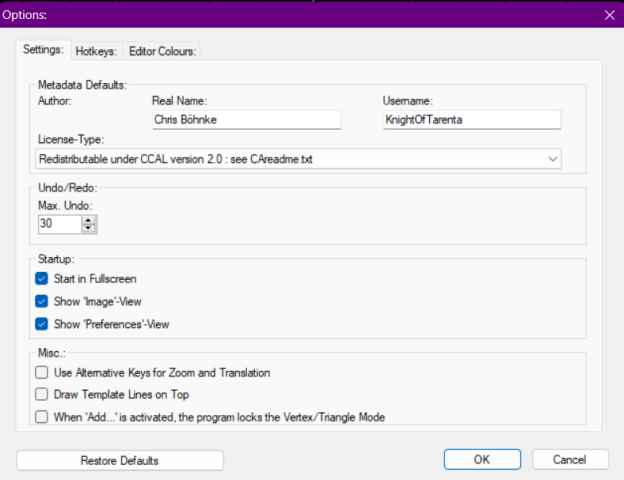Enable lock Vertex/Triangle Mode when 'Add...' activated

click(41, 417)
